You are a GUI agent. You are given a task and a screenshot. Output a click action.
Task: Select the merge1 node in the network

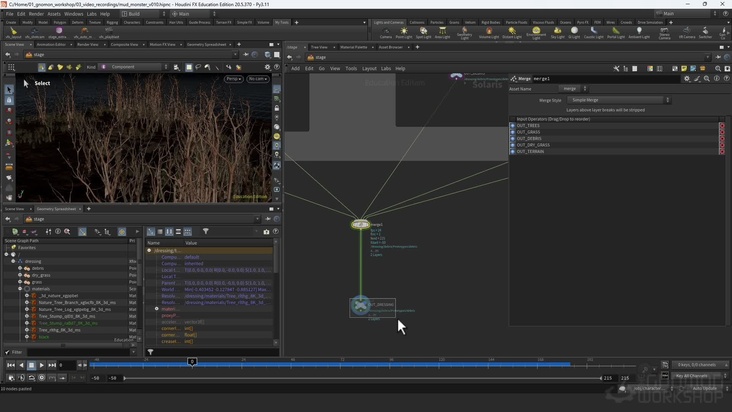point(360,224)
